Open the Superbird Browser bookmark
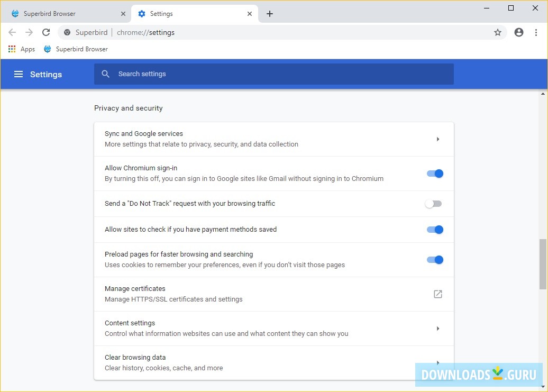The height and width of the screenshot is (392, 548). (76, 49)
